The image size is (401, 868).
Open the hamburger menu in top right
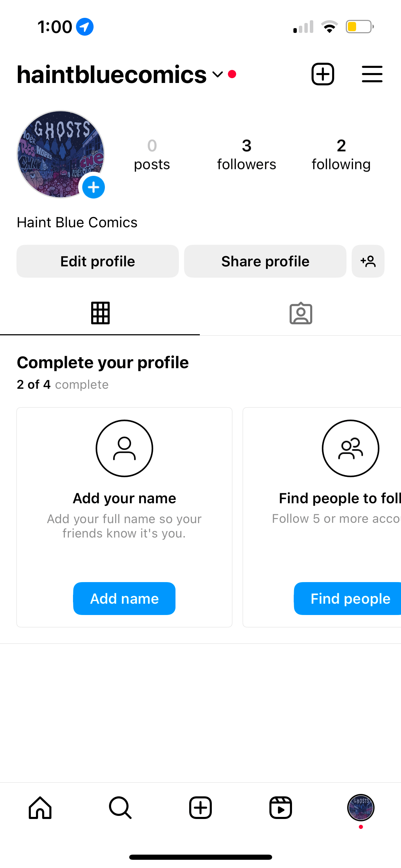click(372, 74)
